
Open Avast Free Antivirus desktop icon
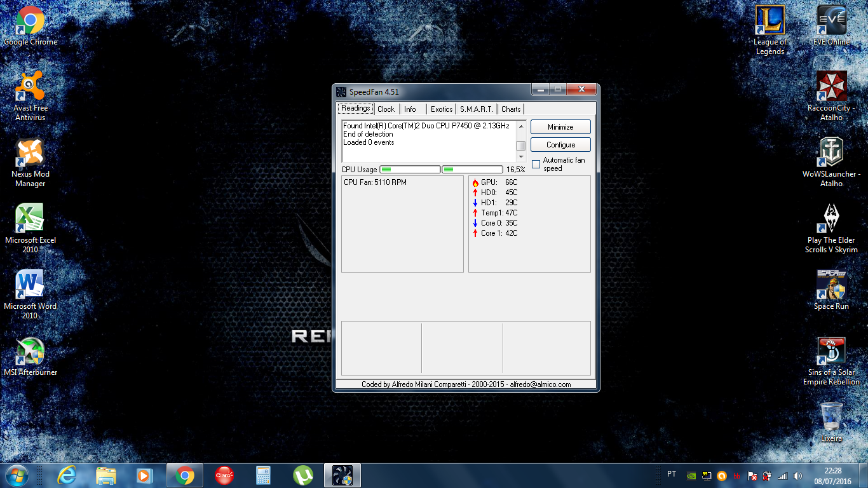coord(31,95)
